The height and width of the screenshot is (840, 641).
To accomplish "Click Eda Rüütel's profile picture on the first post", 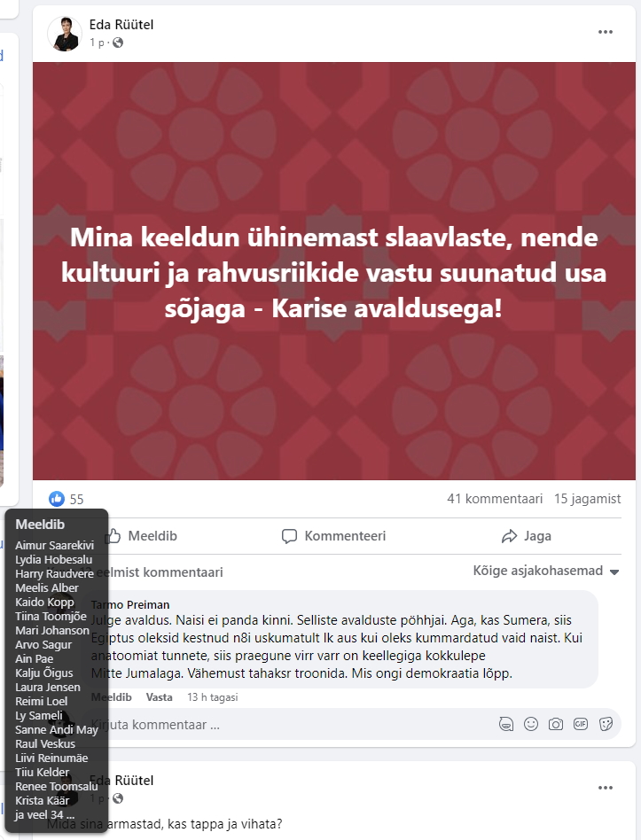I will 65,34.
